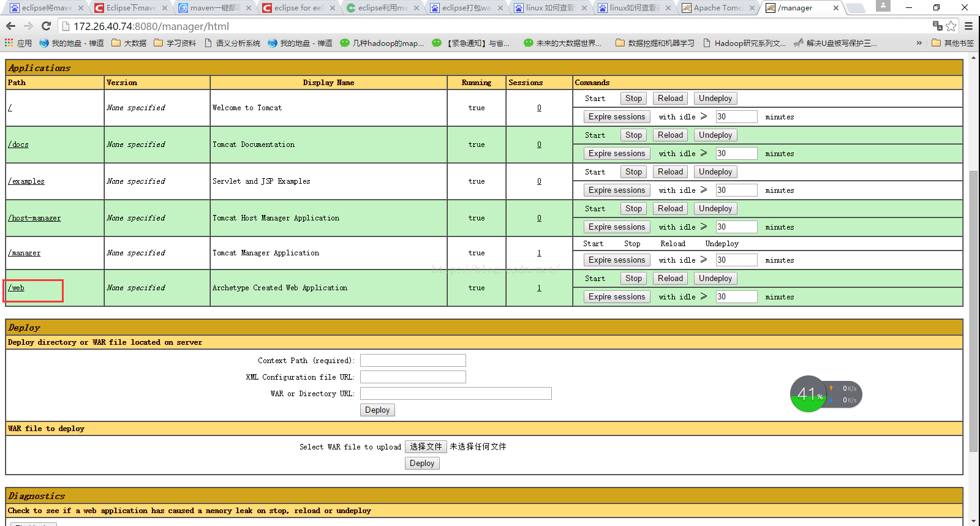Open the 学习资料 bookmark folder

pyautogui.click(x=175, y=43)
